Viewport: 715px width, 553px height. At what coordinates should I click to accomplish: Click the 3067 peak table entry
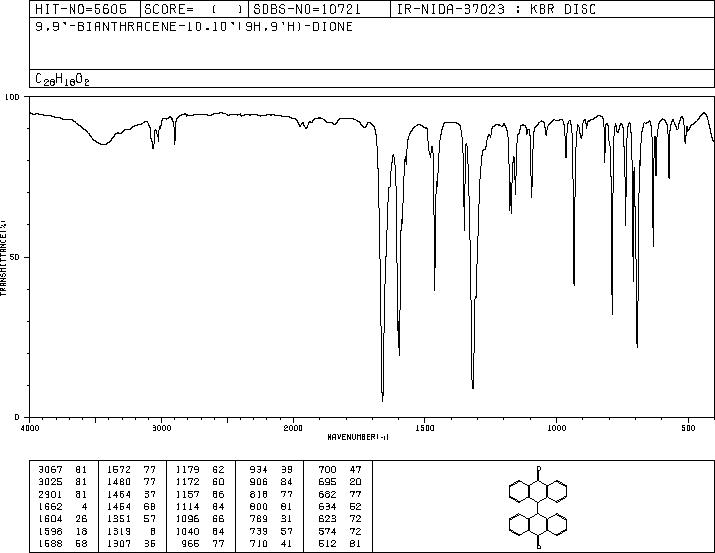[50, 469]
